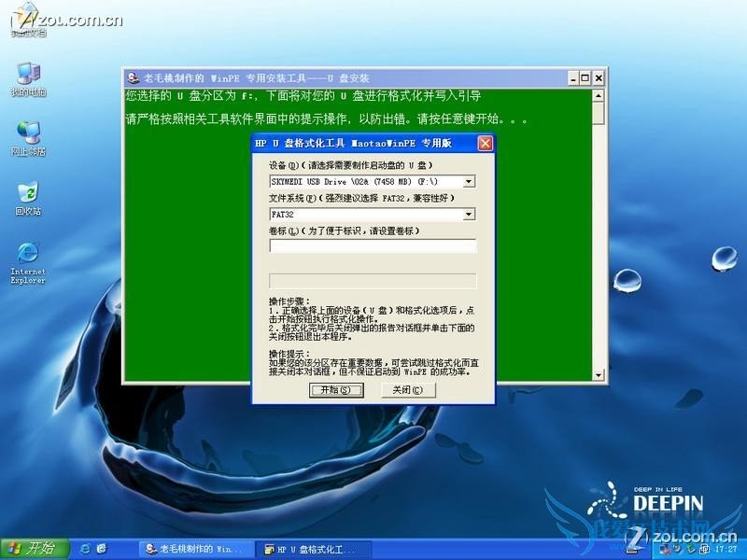Image resolution: width=747 pixels, height=560 pixels.
Task: Launch Internet Explorer from desktop
Action: pos(28,255)
